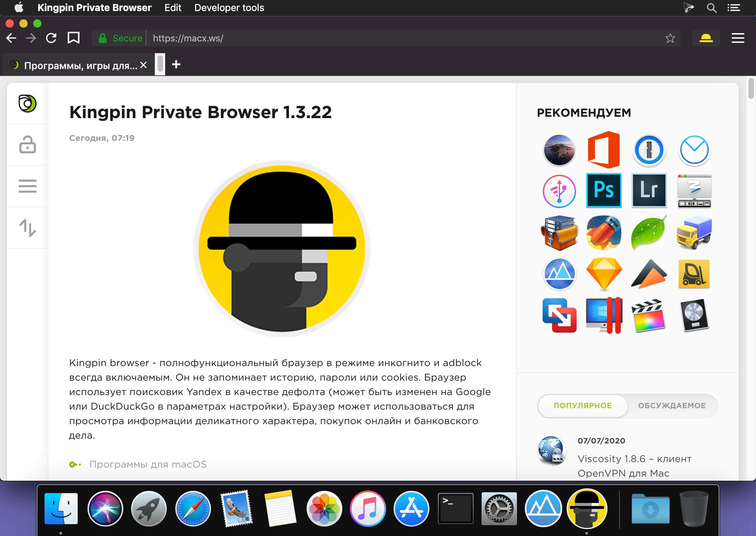The image size is (756, 536).
Task: Open macOS Catalina recommended icon
Action: pyautogui.click(x=559, y=150)
